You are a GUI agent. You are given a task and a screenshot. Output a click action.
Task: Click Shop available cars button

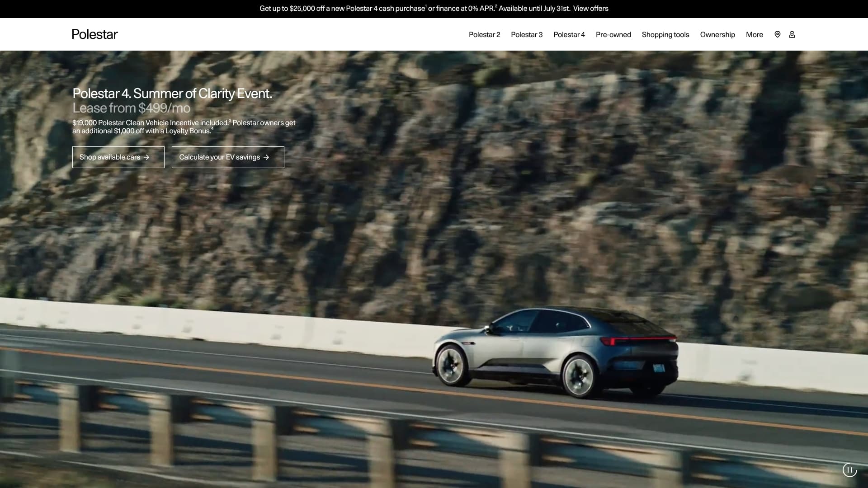click(x=118, y=157)
